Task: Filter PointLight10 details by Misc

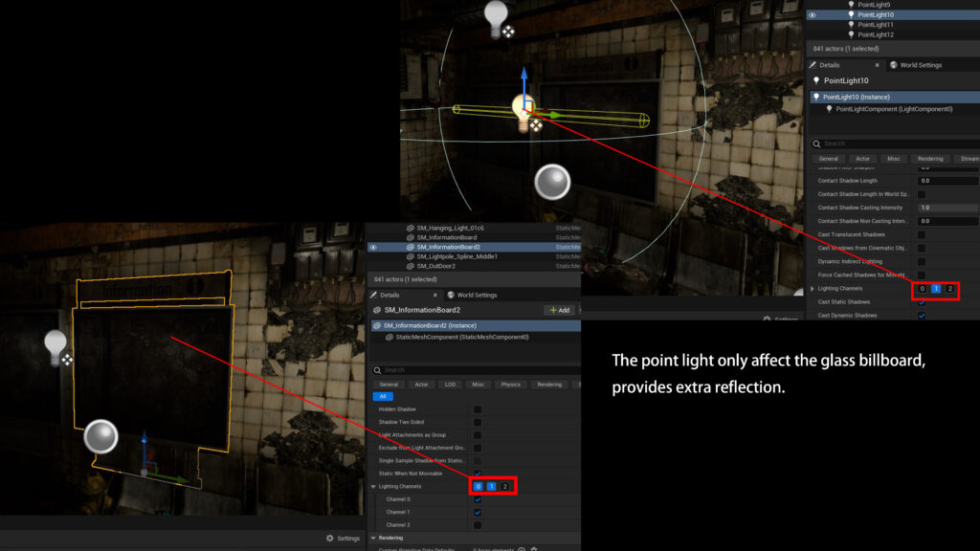Action: (x=894, y=159)
